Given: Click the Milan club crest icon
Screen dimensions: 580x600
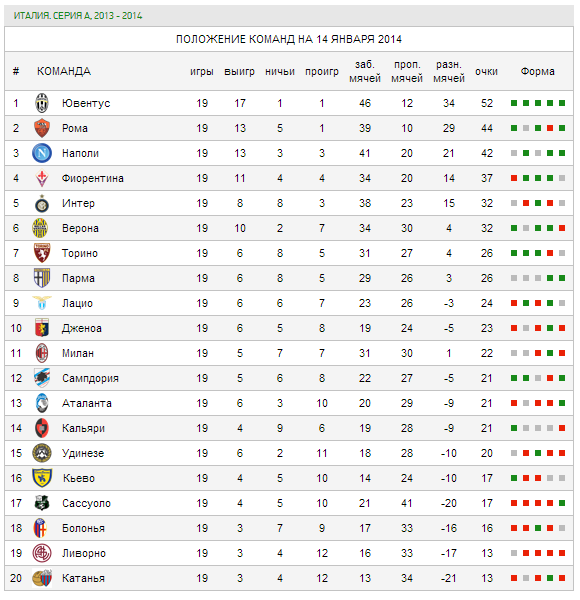Looking at the screenshot, I should coord(42,353).
